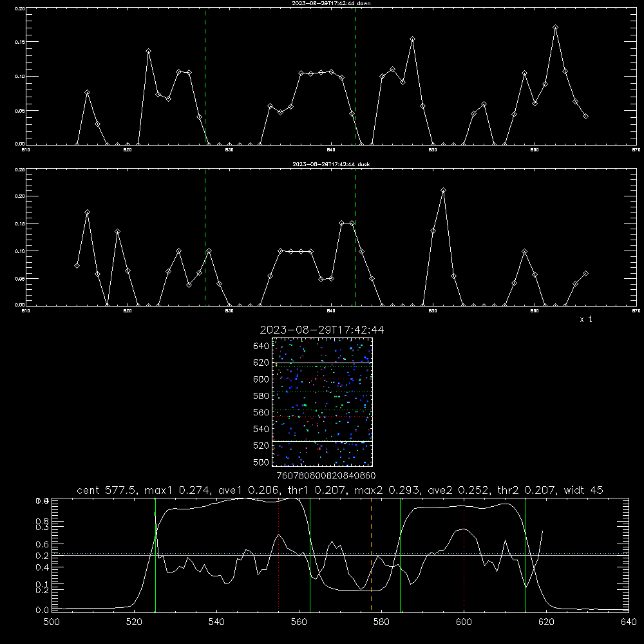Click the 'x t' label below dusk plot

tap(585, 319)
